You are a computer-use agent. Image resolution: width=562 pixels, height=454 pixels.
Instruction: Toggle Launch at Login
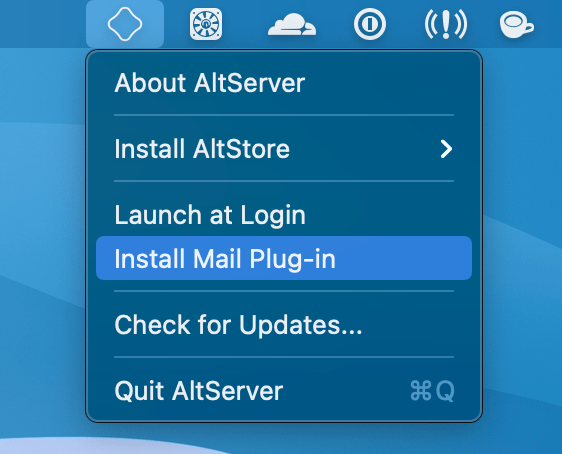(x=284, y=215)
